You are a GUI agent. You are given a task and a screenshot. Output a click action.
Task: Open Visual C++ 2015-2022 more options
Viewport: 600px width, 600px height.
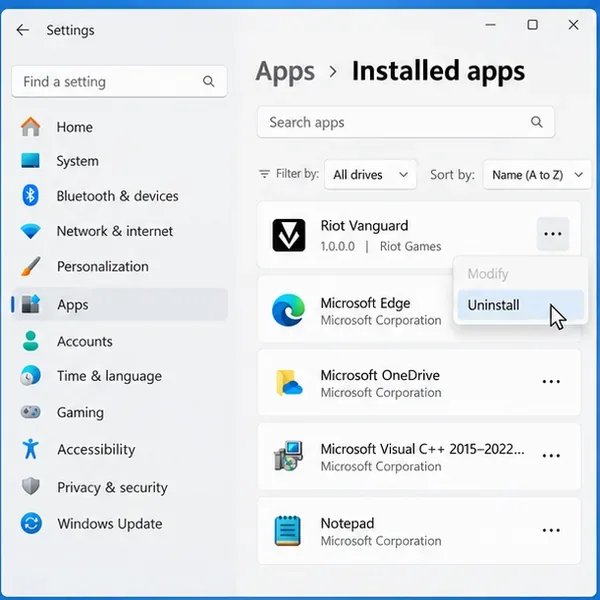551,455
